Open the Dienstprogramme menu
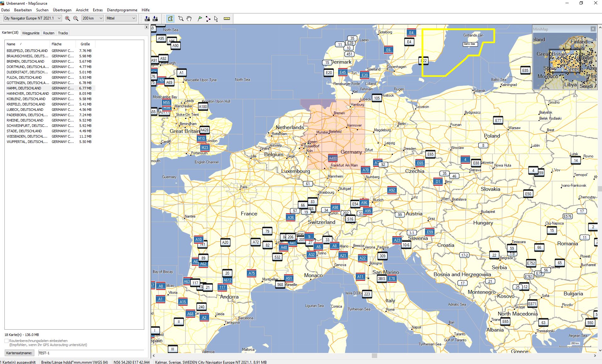The height and width of the screenshot is (364, 602). [x=122, y=10]
